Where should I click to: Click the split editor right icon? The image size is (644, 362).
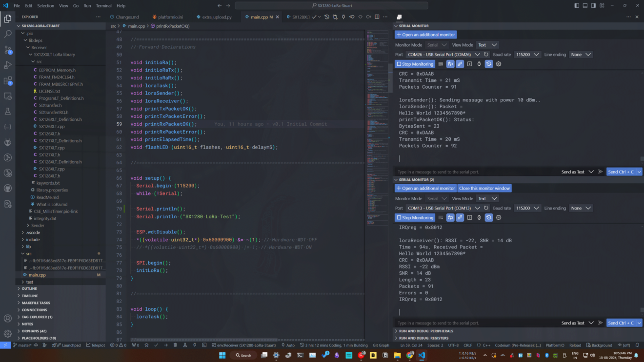[x=377, y=17]
